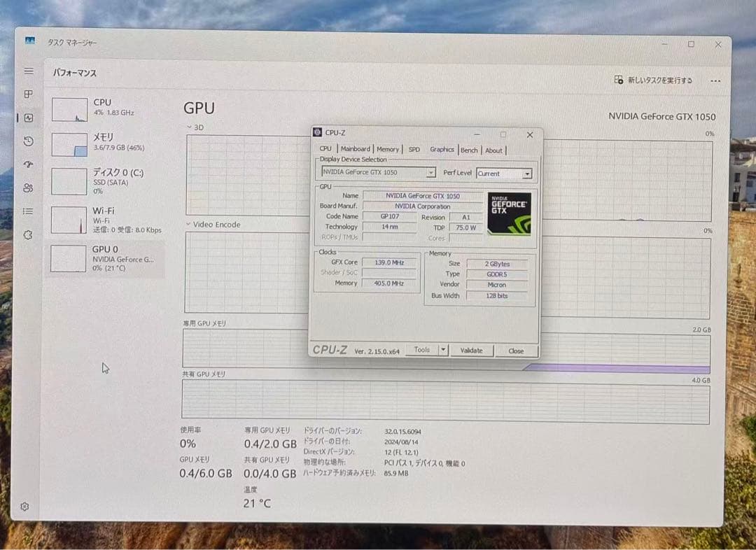Open Display Device Selection dropdown in CPU-Z
Viewport: 756px width, 550px height.
tap(379, 172)
